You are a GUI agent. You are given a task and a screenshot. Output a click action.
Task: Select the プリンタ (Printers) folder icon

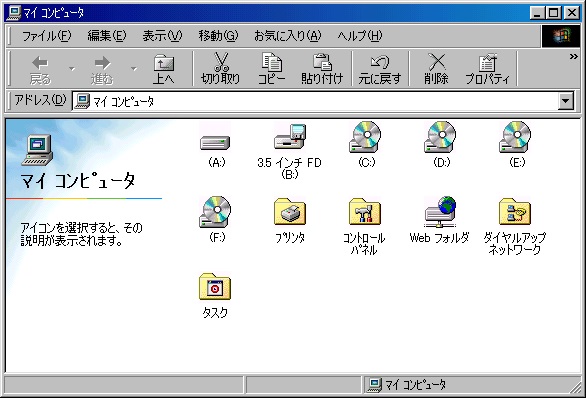point(290,212)
